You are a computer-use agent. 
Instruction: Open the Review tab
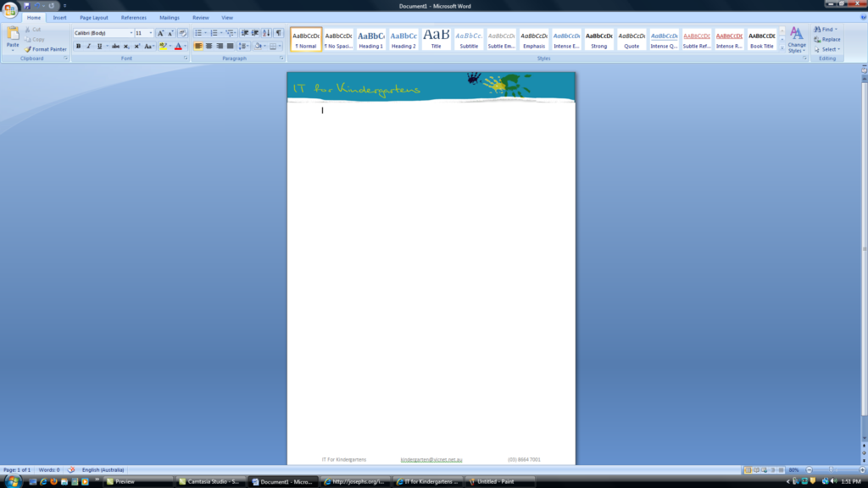coord(200,18)
